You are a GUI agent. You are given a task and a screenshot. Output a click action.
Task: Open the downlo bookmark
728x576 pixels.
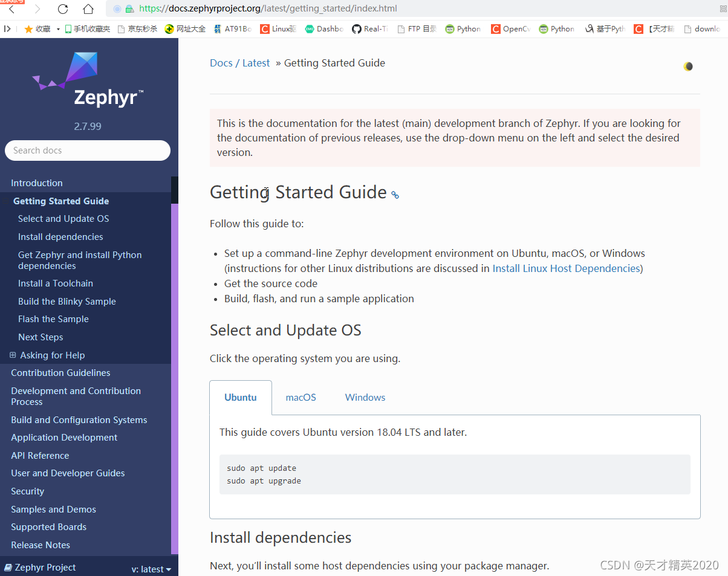tap(701, 28)
